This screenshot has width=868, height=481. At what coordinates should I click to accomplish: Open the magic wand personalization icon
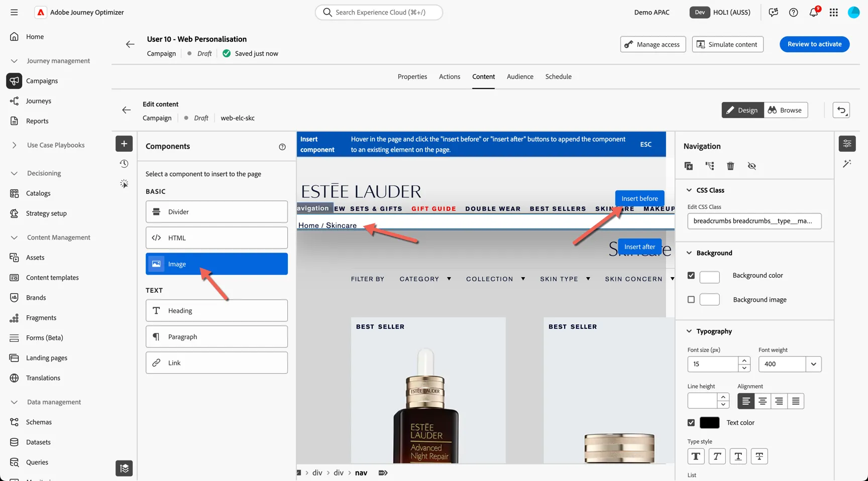847,164
